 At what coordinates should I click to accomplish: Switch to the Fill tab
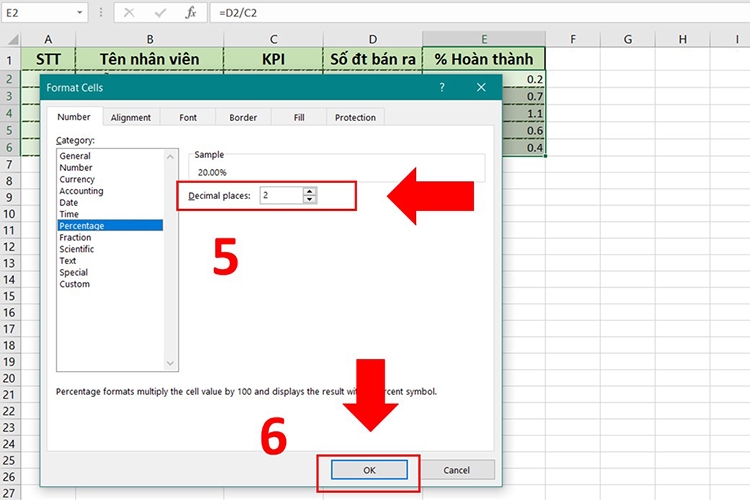point(299,117)
